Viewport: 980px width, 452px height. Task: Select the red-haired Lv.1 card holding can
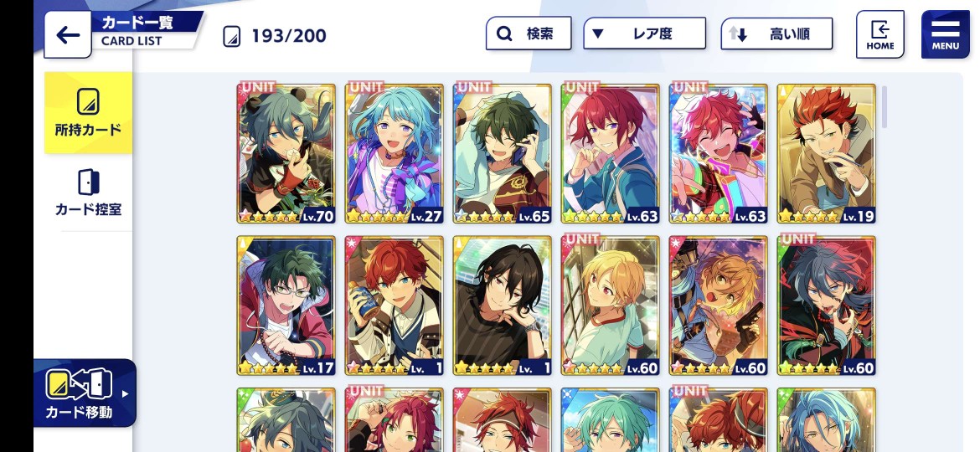pyautogui.click(x=395, y=306)
